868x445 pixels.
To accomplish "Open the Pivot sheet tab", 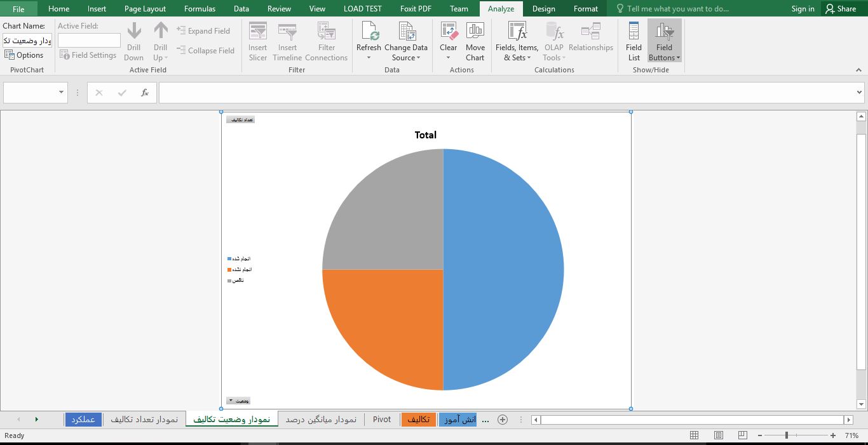I will click(x=382, y=420).
